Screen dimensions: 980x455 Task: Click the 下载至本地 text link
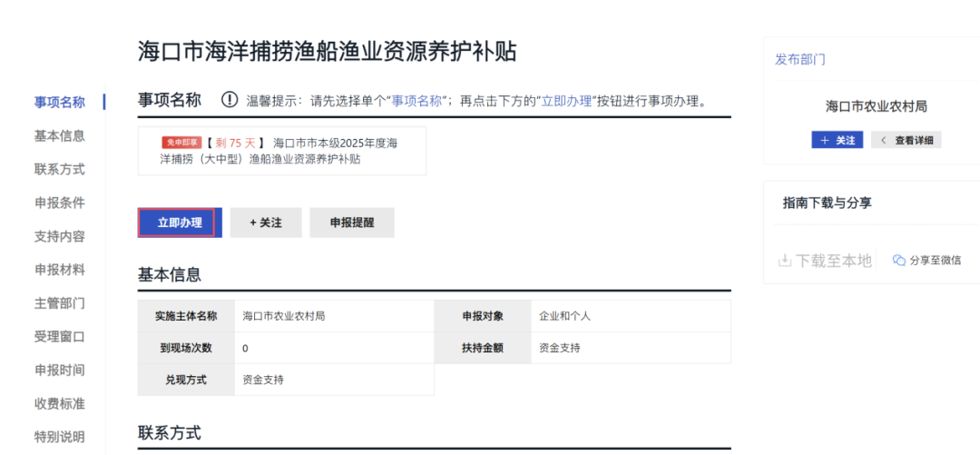[832, 261]
